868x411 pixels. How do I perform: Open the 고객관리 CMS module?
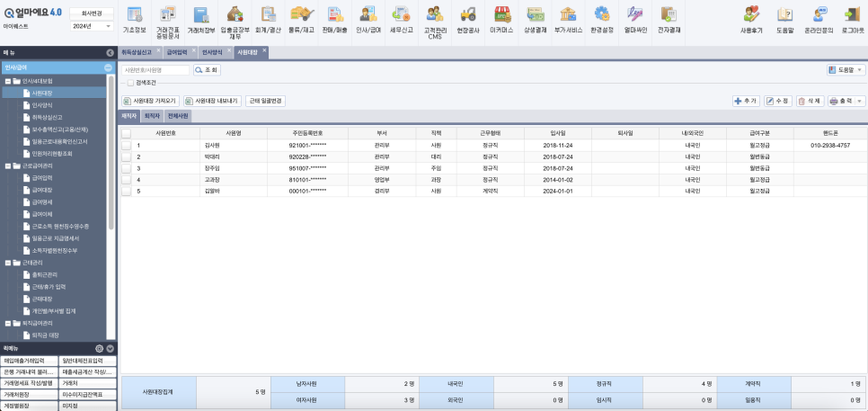point(435,22)
